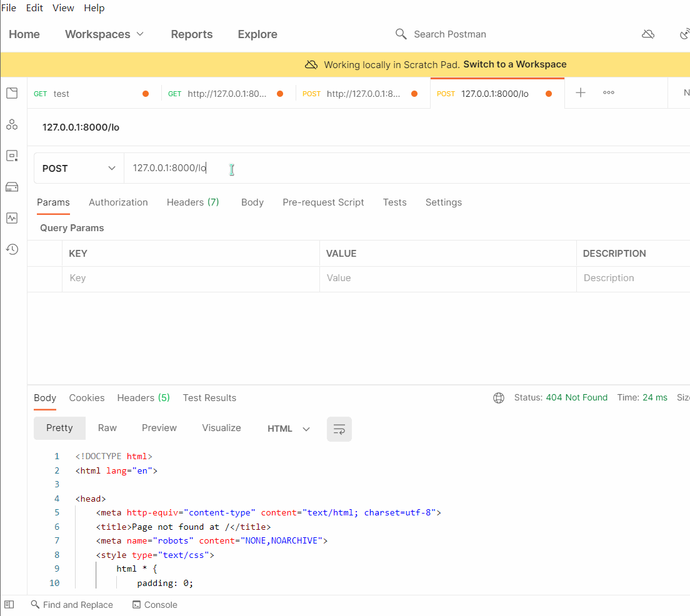Open the HTML response format dropdown
This screenshot has height=616, width=690.
288,429
